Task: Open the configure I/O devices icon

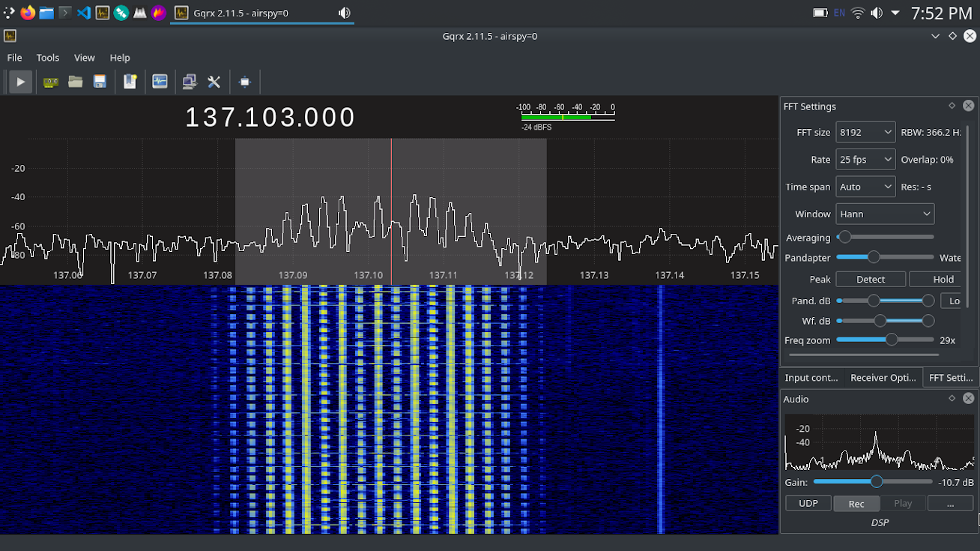Action: pyautogui.click(x=51, y=82)
